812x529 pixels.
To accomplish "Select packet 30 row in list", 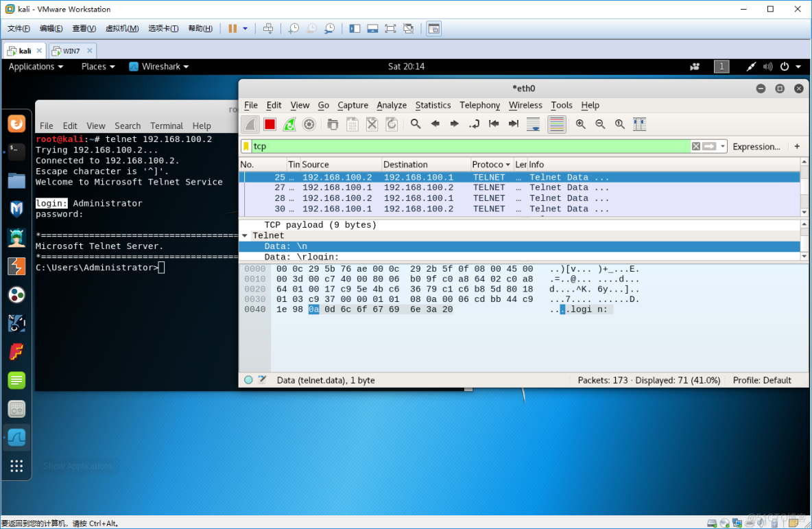I will pos(519,209).
